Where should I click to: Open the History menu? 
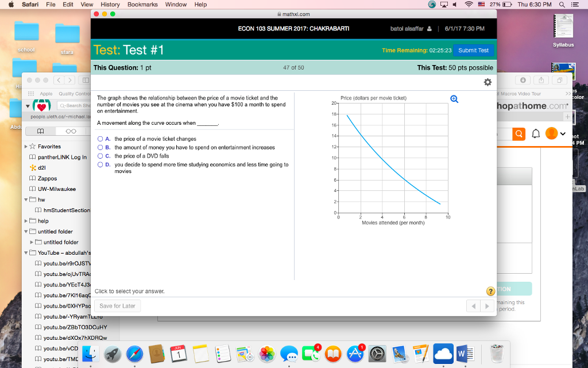click(x=110, y=5)
